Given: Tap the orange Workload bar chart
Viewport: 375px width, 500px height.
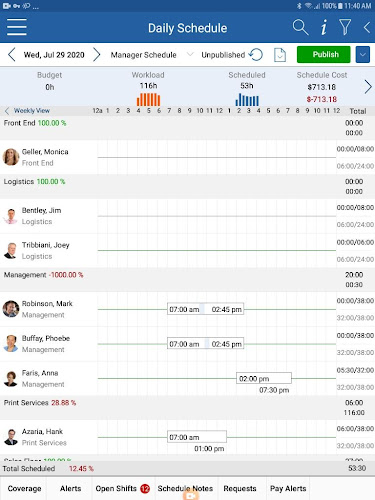Looking at the screenshot, I should (x=148, y=99).
